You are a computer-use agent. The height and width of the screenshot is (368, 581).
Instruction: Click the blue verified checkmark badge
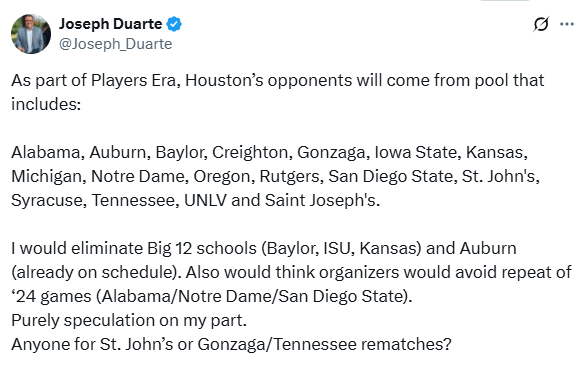pyautogui.click(x=174, y=24)
